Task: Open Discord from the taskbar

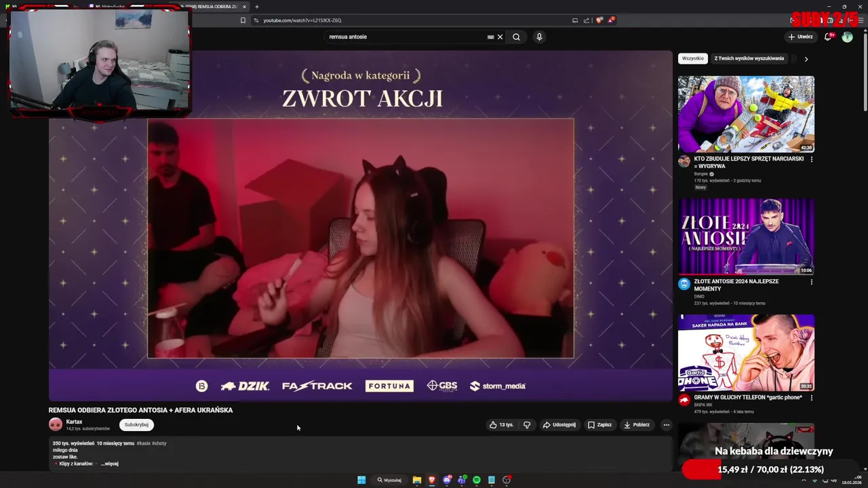Action: point(447,480)
